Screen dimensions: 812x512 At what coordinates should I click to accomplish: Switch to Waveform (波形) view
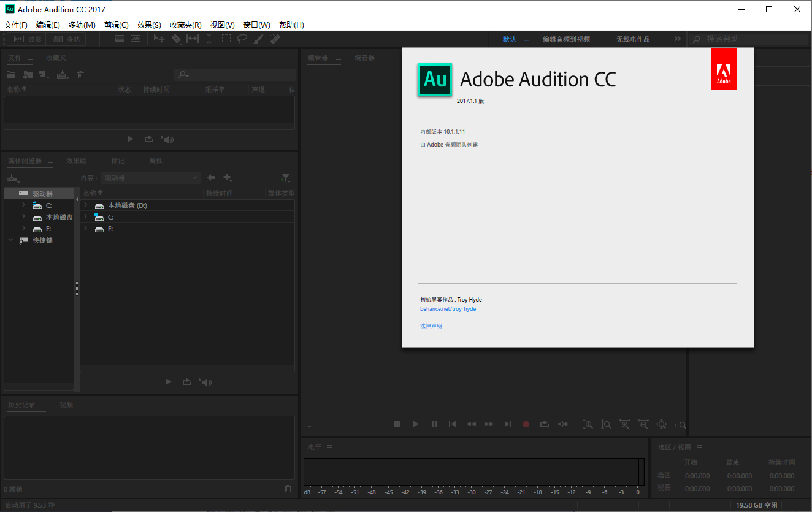tap(28, 39)
